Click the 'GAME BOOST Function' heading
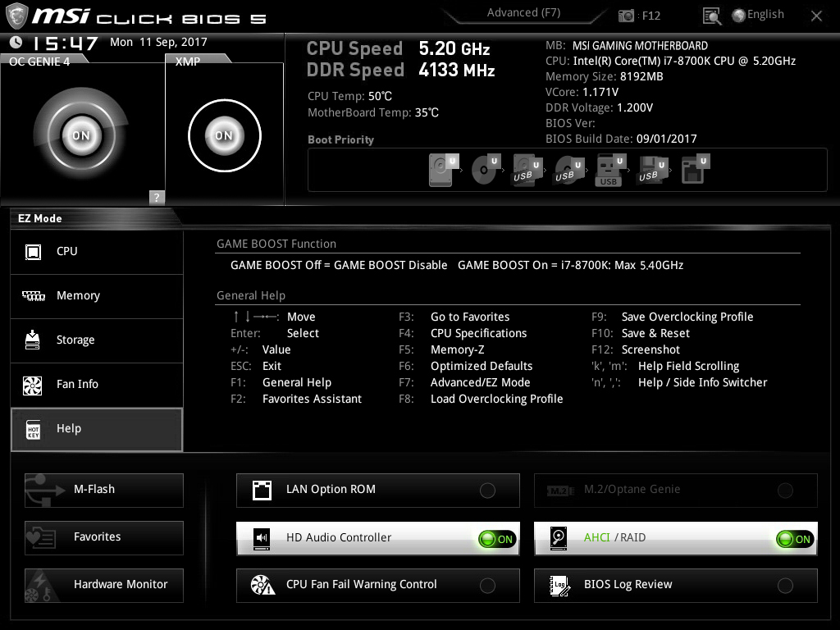Image resolution: width=840 pixels, height=630 pixels. (x=276, y=244)
